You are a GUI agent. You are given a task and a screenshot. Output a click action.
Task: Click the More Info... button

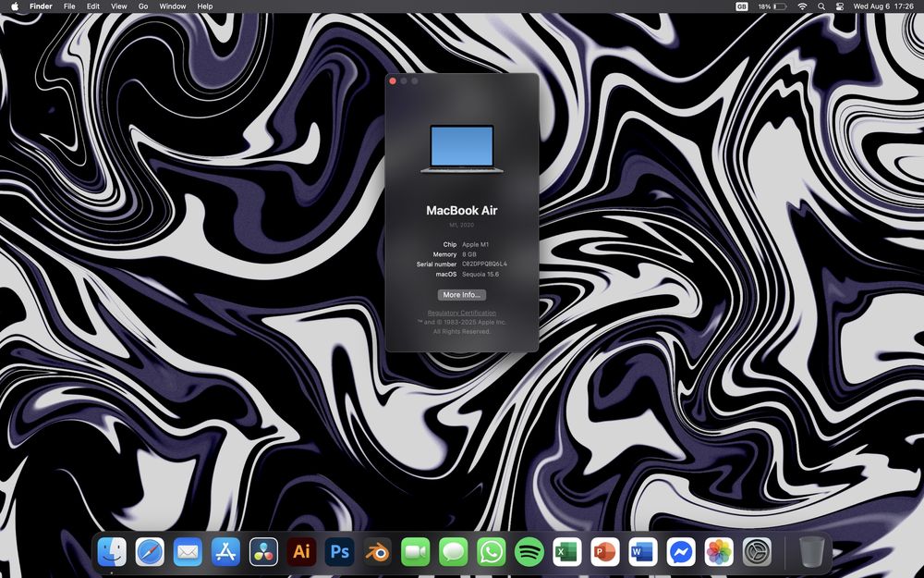click(x=461, y=295)
